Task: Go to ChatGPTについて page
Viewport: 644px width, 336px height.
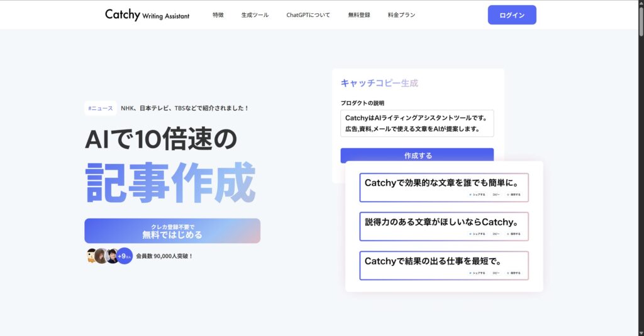Action: (x=308, y=15)
